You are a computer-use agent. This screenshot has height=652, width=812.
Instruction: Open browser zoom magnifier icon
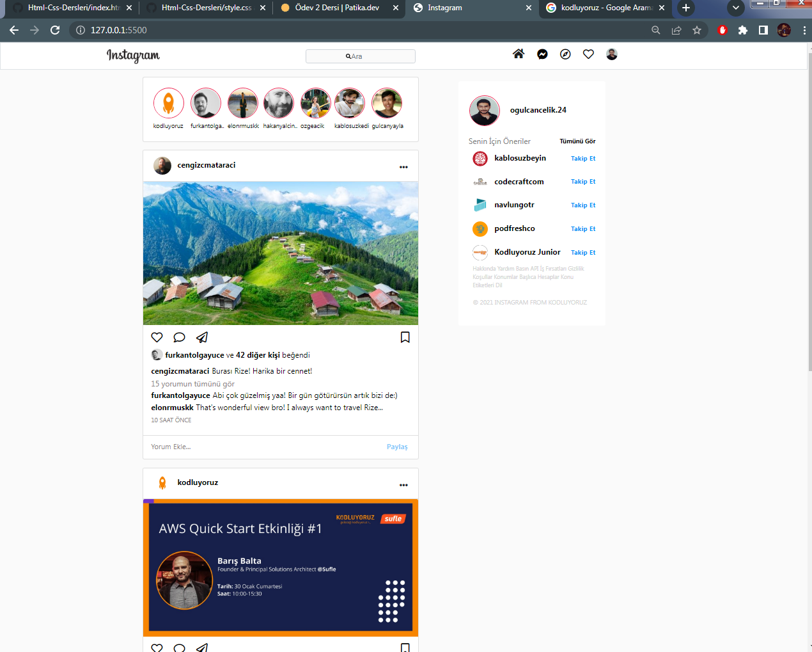(x=656, y=30)
